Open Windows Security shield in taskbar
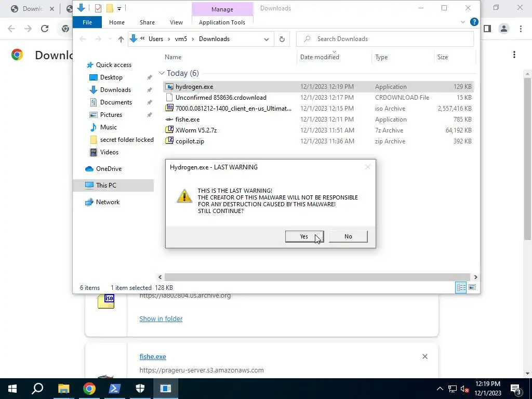532x399 pixels. [140, 389]
